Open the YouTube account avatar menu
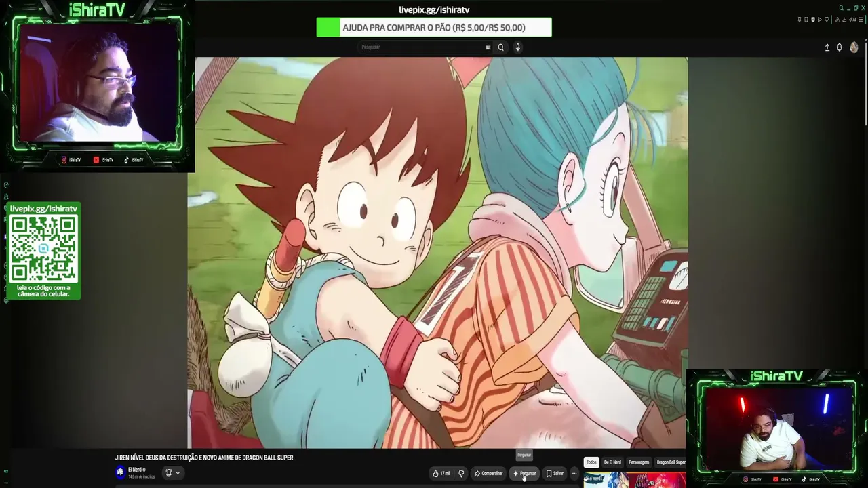Image resolution: width=868 pixels, height=488 pixels. (854, 47)
